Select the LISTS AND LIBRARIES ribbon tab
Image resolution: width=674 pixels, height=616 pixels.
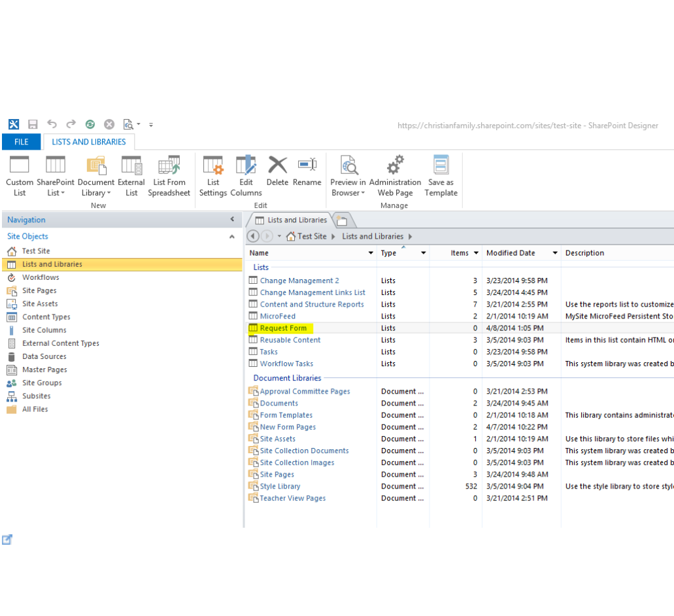[89, 142]
